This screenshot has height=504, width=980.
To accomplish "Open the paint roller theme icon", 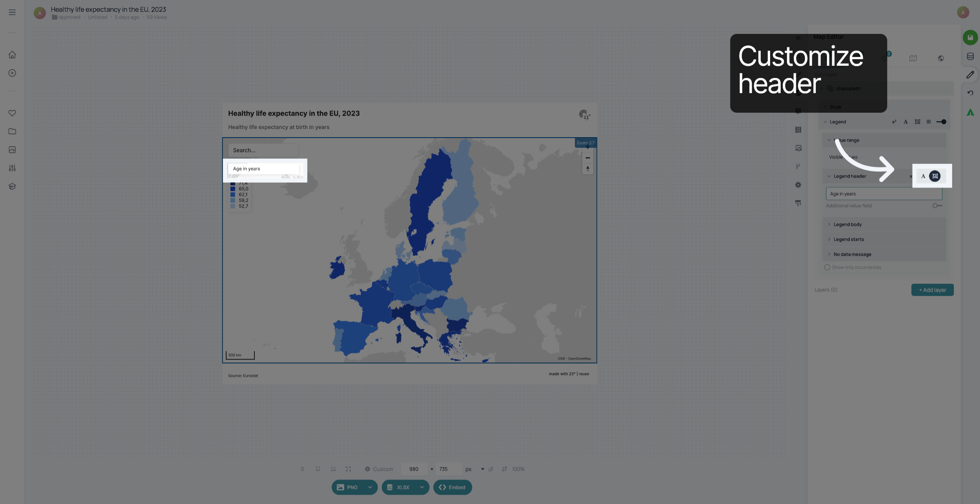I will [x=798, y=203].
